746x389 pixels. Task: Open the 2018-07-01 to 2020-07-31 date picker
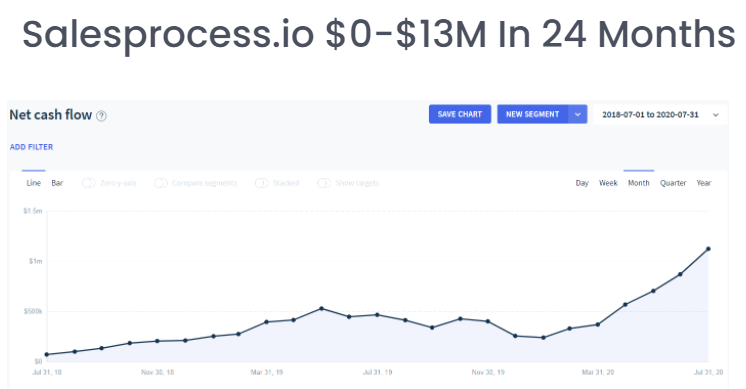(x=660, y=115)
